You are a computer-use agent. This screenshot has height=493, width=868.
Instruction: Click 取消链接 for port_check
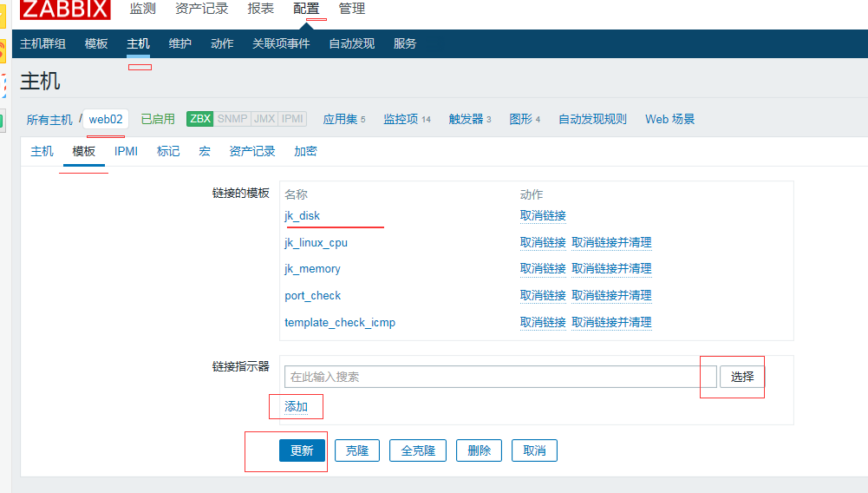tap(543, 296)
